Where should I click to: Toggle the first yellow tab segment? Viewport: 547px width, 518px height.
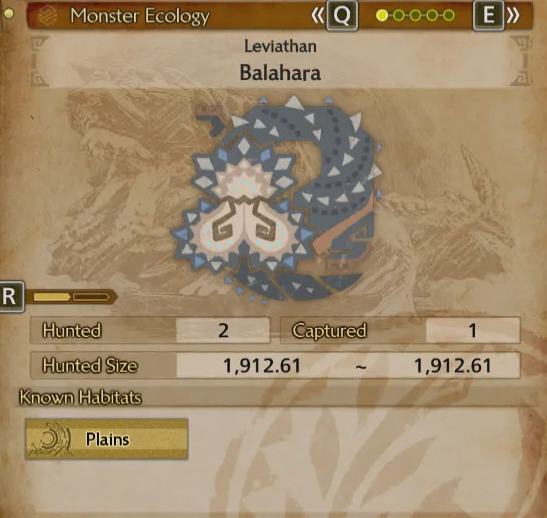coord(52,297)
